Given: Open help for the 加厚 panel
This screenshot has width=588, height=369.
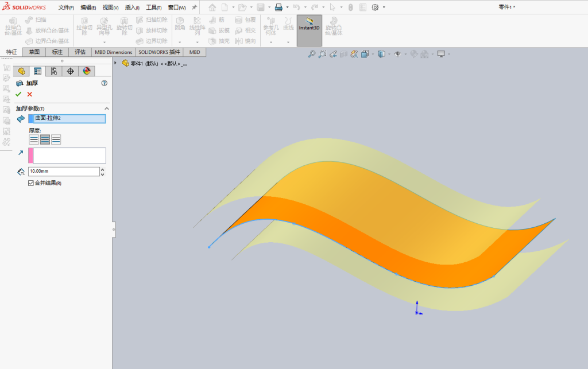Looking at the screenshot, I should pyautogui.click(x=105, y=83).
